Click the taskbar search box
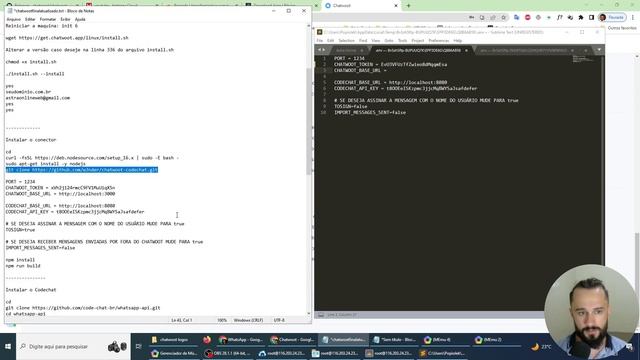The height and width of the screenshot is (360, 640). [x=73, y=347]
